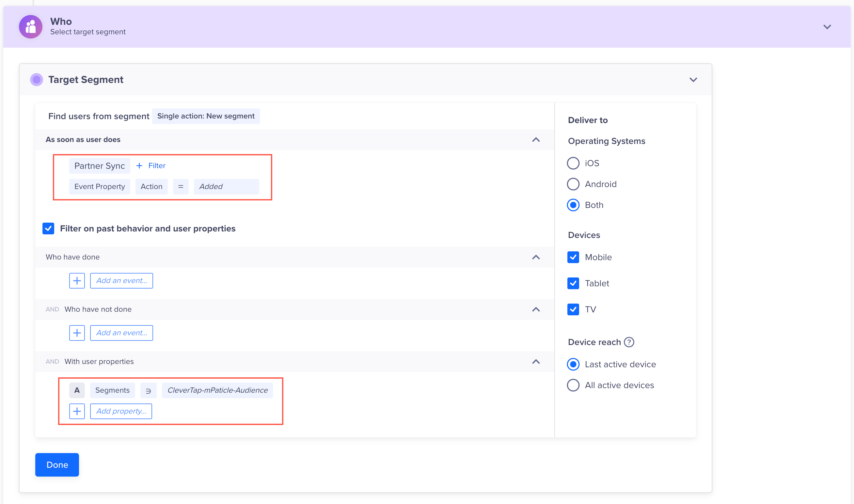Click the Done button
This screenshot has height=504, width=854.
pyautogui.click(x=57, y=465)
